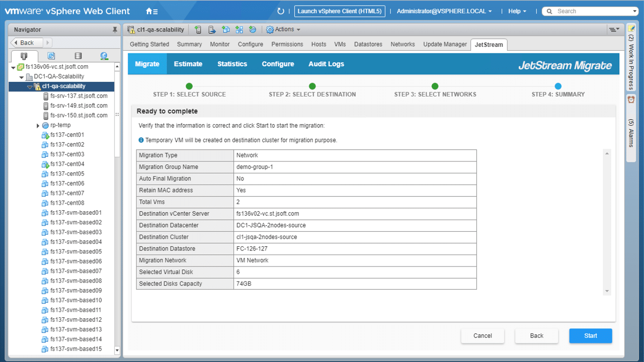Screen dimensions: 644x362
Task: Switch to Storage navigator view
Action: (x=77, y=56)
